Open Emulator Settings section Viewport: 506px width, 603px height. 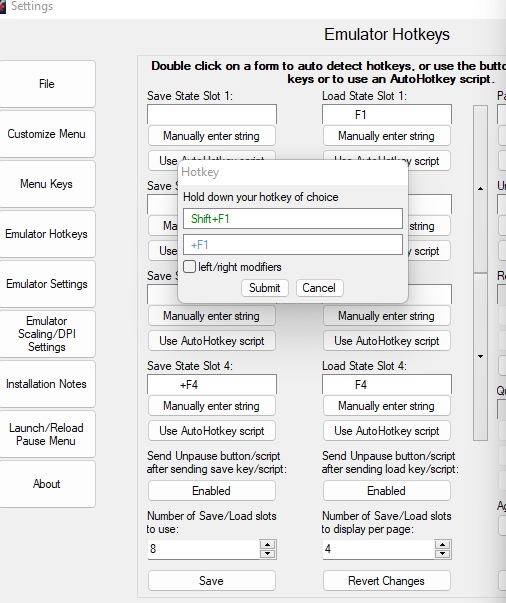tap(47, 284)
